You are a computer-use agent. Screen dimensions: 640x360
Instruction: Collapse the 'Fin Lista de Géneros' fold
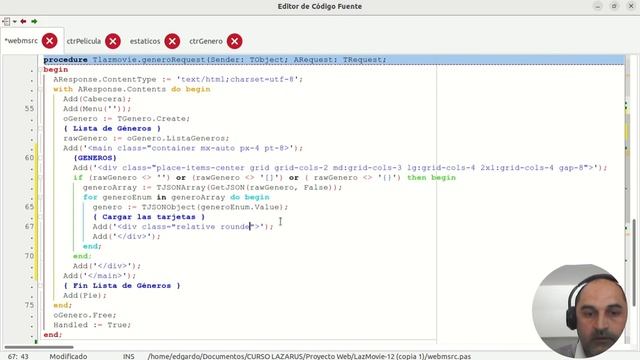pyautogui.click(x=40, y=285)
